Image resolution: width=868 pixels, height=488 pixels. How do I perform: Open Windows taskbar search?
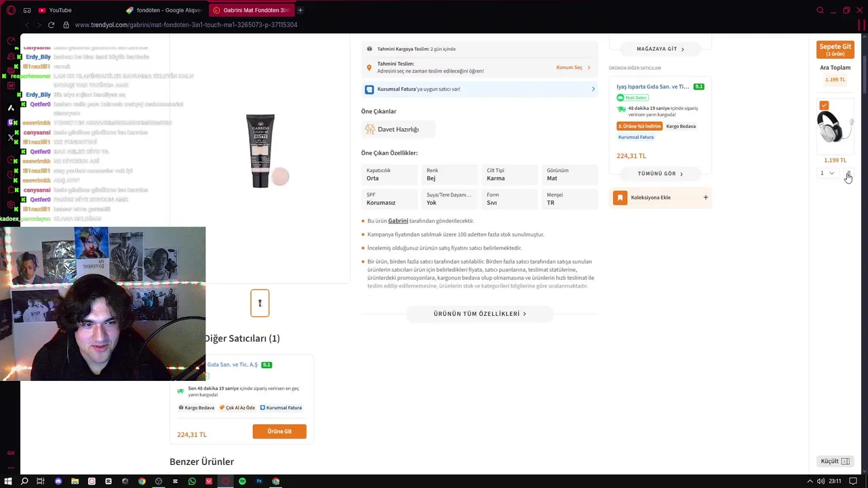(24, 481)
